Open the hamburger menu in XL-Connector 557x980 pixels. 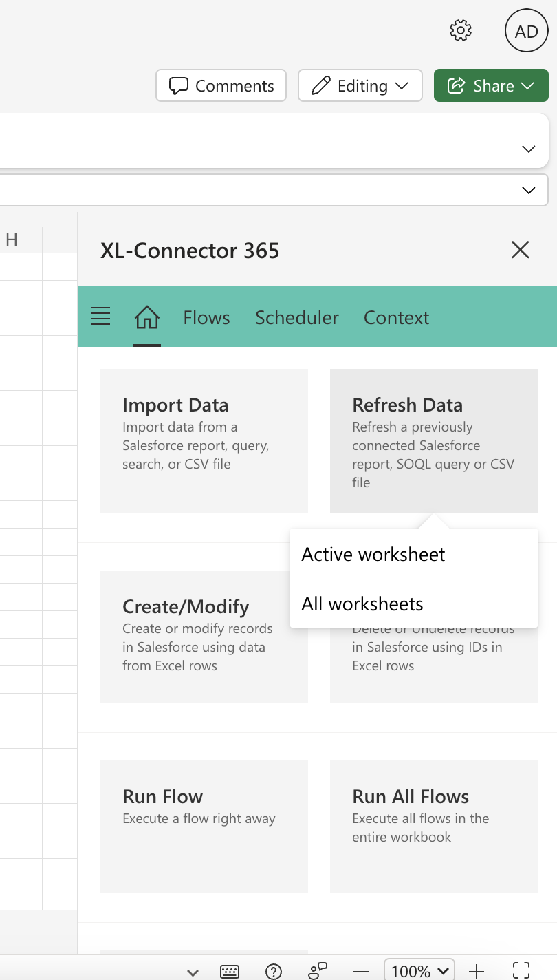[100, 317]
